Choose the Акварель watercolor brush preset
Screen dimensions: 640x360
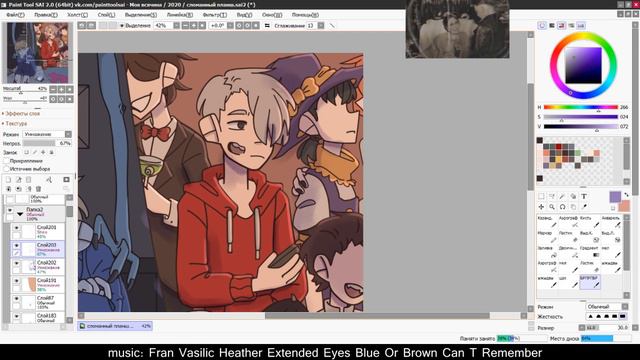611,221
